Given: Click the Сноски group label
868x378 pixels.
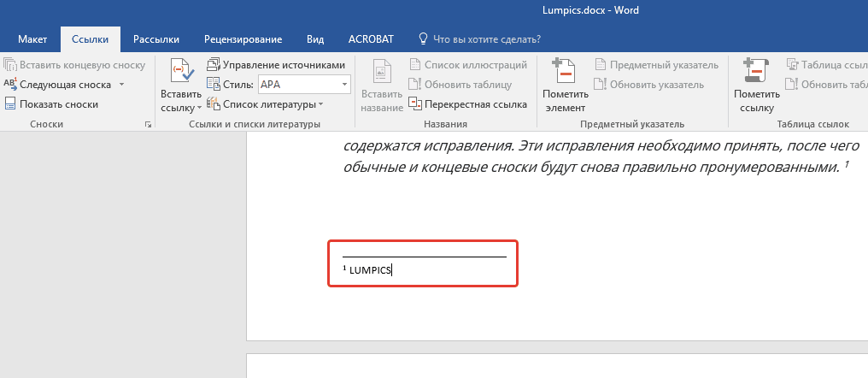Looking at the screenshot, I should tap(46, 124).
